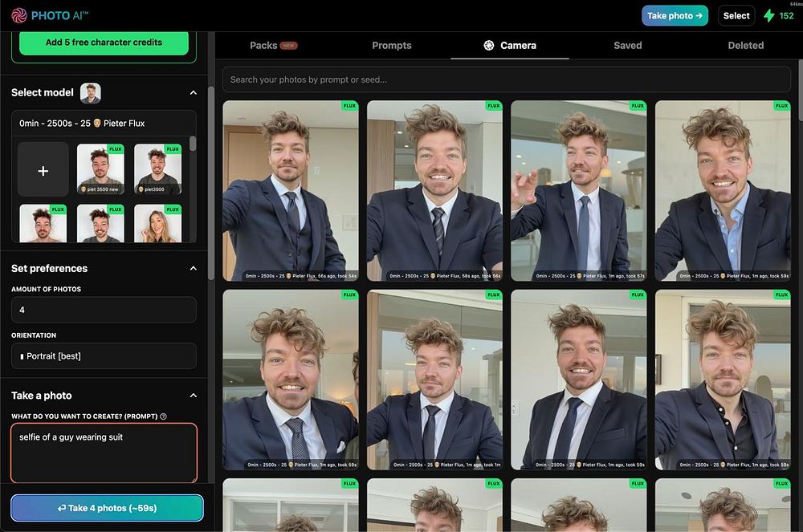This screenshot has height=532, width=803.
Task: Click the green lightning bolt credits icon
Action: [768, 16]
